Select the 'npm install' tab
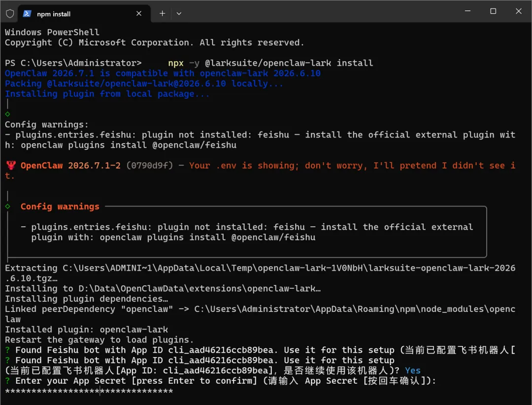This screenshot has height=405, width=532. click(x=84, y=14)
